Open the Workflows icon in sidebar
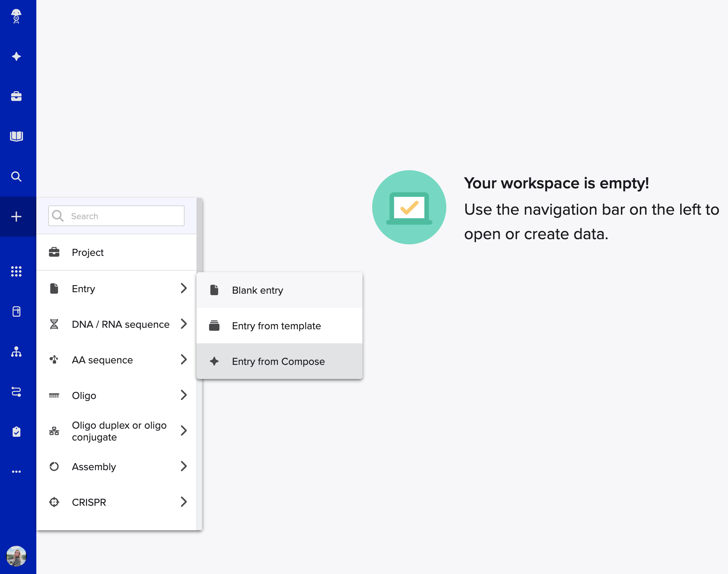Screen dimensions: 728x574 [x=16, y=392]
